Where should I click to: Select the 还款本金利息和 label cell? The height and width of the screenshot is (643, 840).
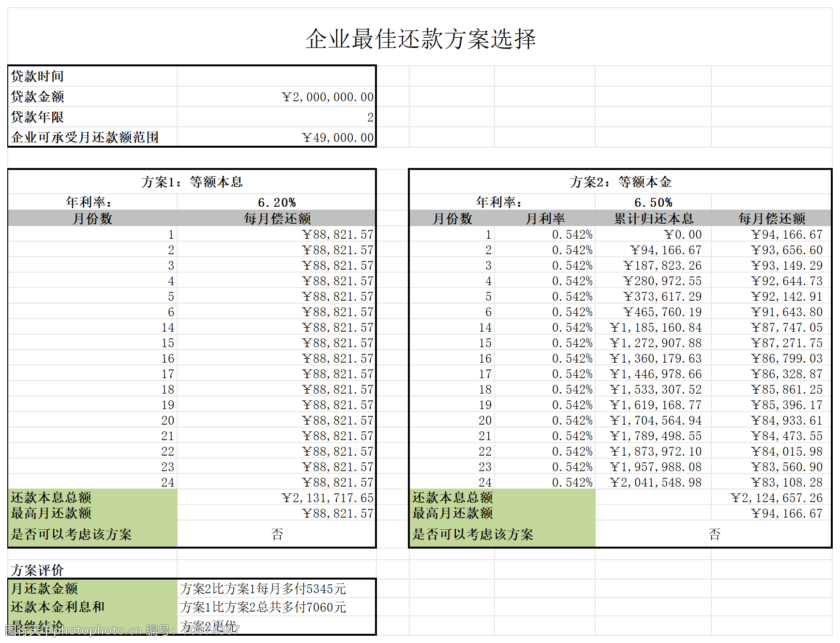click(93, 607)
